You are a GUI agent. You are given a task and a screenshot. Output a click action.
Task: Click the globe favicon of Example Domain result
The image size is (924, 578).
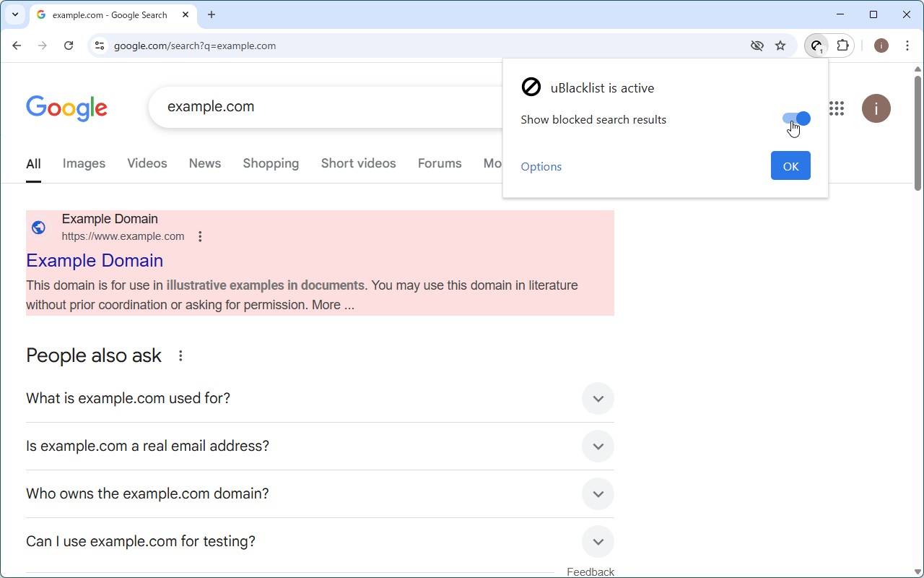pos(39,228)
